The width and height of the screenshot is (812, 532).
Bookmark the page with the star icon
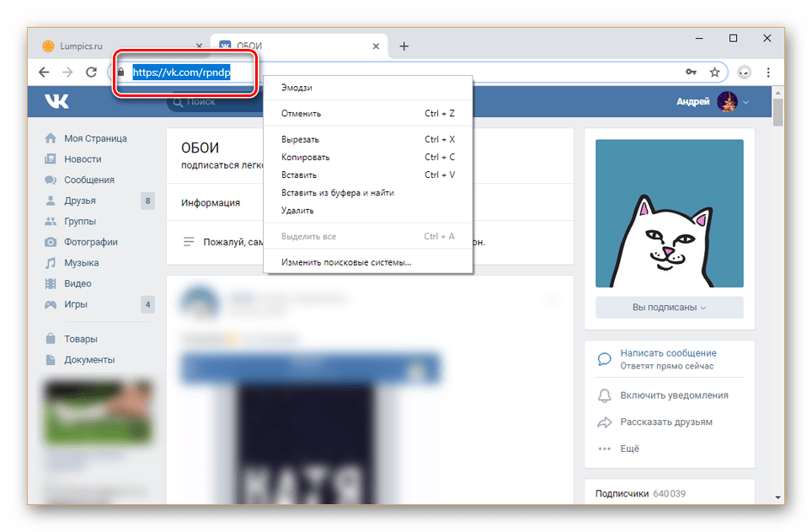click(714, 72)
